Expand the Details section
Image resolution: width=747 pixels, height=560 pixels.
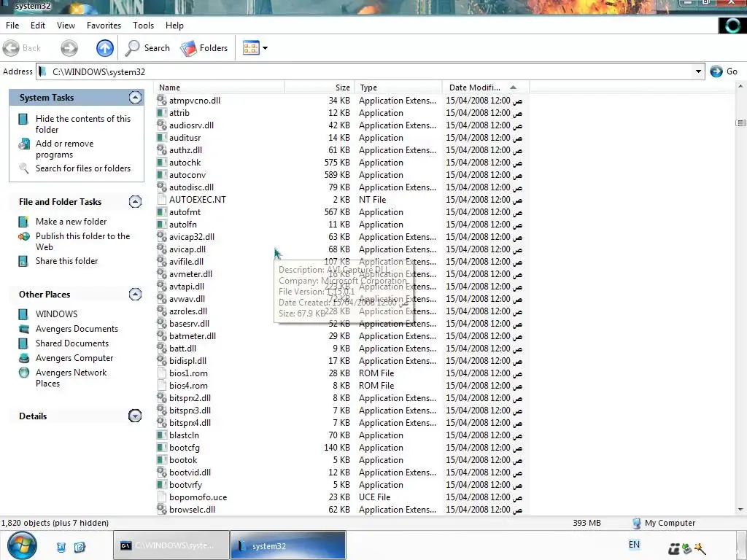[135, 416]
